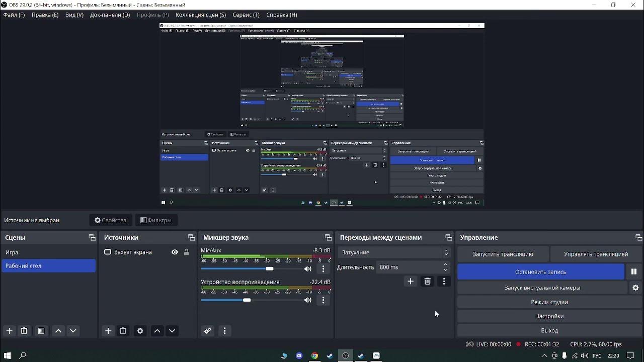Open transition properties three-dot menu
This screenshot has height=362, width=644.
(444, 282)
